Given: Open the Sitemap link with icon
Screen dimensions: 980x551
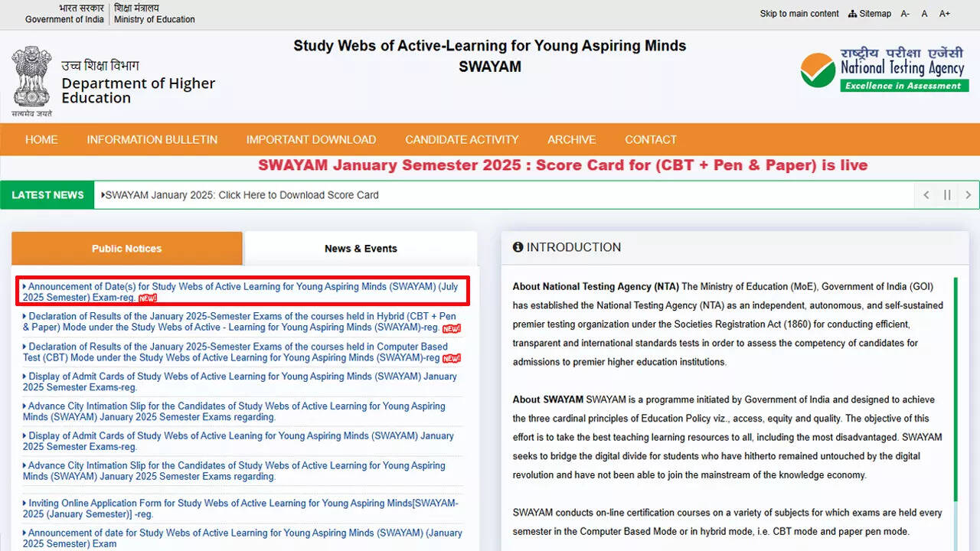Looking at the screenshot, I should pos(870,14).
